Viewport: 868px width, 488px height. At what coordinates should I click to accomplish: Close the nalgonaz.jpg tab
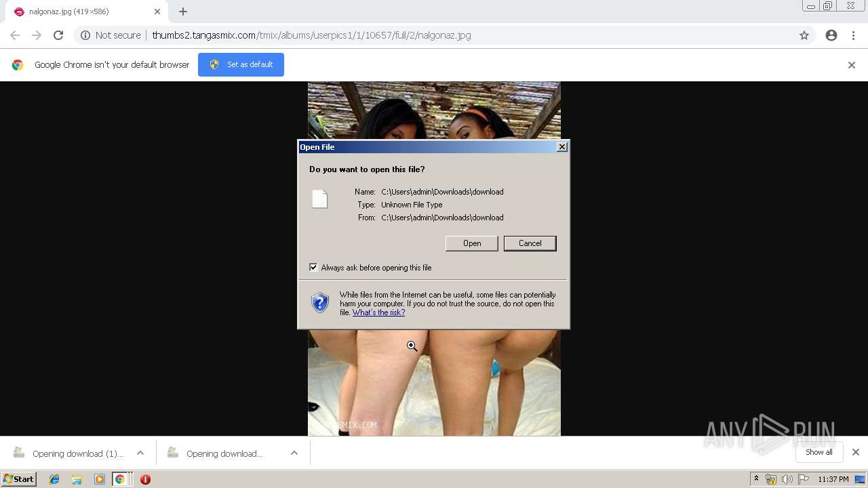point(157,12)
